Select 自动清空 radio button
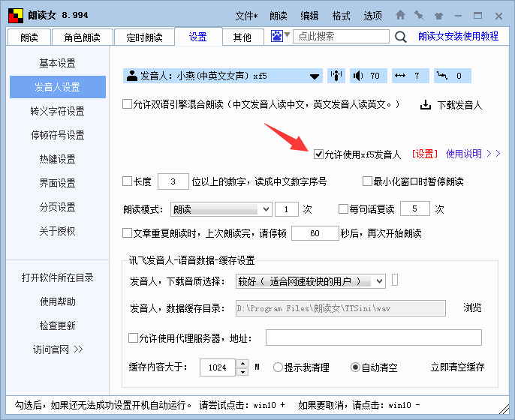515x420 pixels. 355,367
